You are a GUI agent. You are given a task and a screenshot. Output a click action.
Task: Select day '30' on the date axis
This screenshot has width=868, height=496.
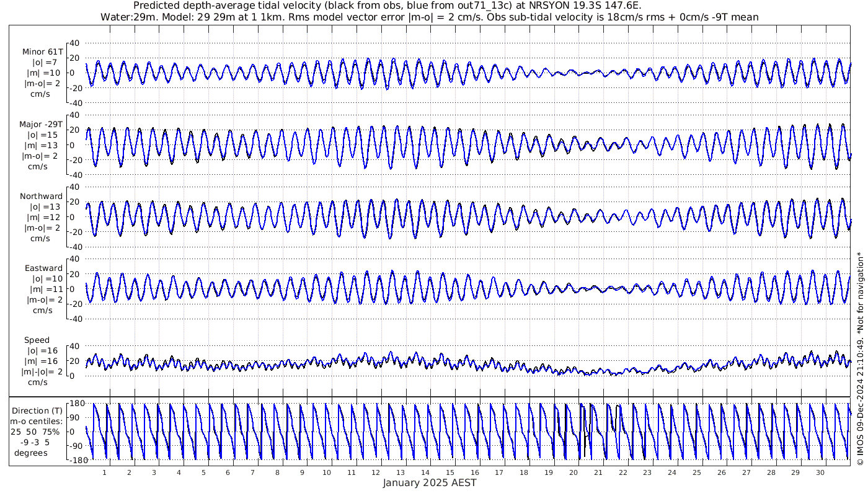[820, 472]
